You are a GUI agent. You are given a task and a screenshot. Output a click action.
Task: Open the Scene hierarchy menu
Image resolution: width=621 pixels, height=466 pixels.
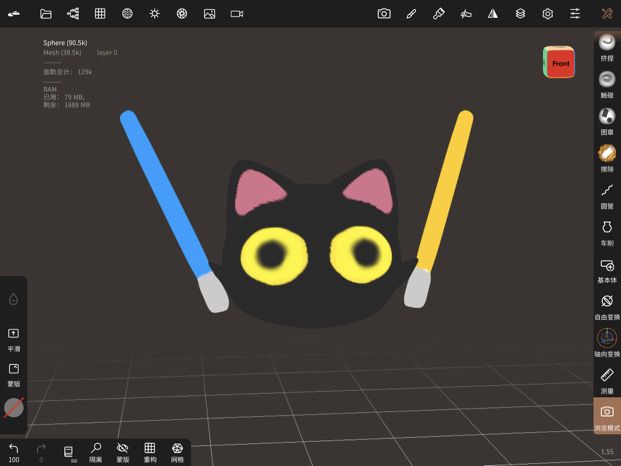73,14
